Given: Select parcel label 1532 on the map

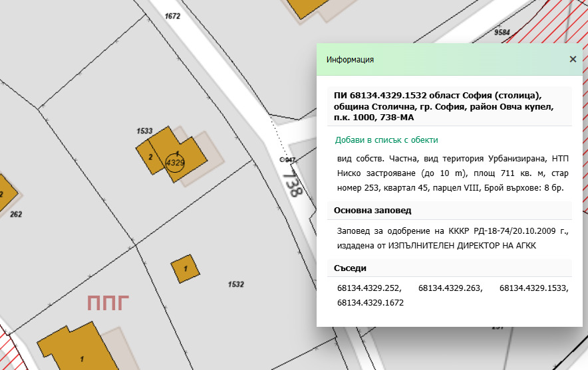Looking at the screenshot, I should pos(236,284).
